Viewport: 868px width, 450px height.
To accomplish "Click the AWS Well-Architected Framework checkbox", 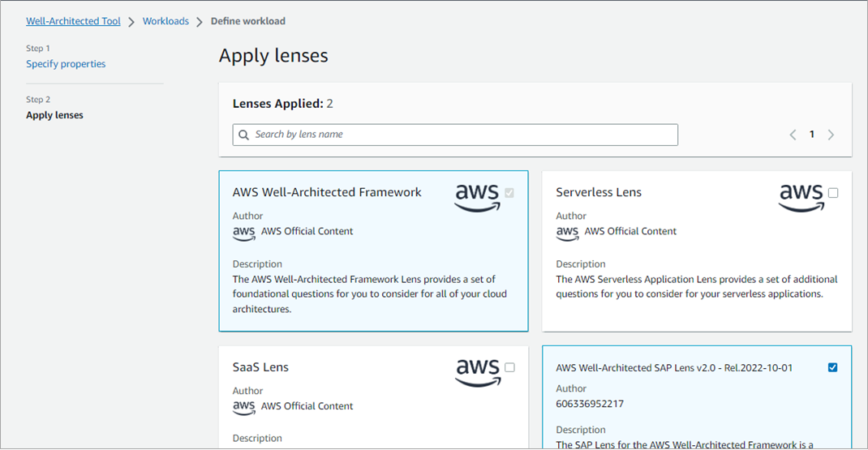I will (x=509, y=193).
